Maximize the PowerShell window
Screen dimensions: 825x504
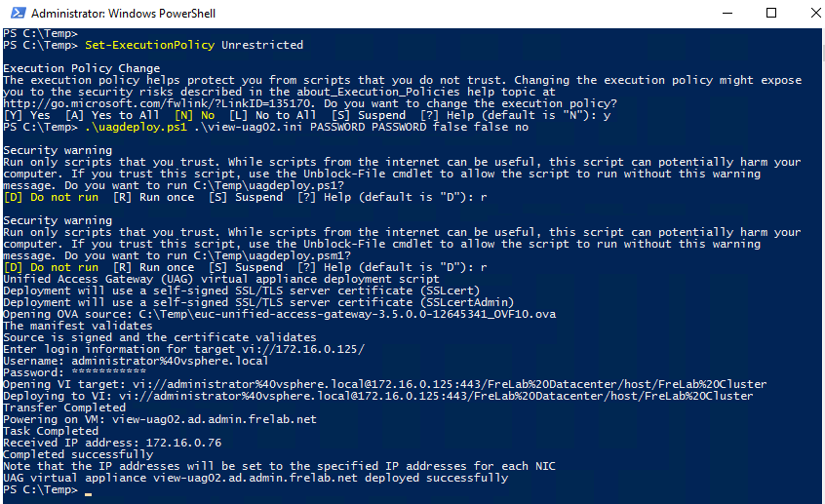pos(772,14)
